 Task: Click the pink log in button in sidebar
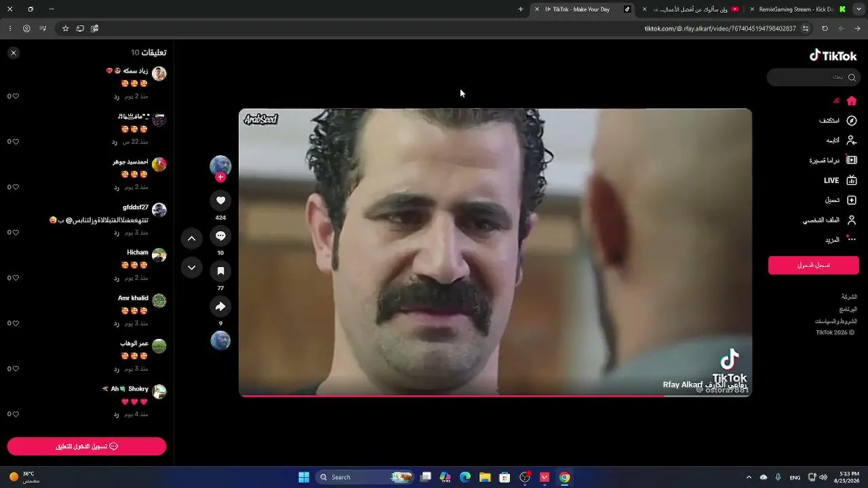click(813, 265)
